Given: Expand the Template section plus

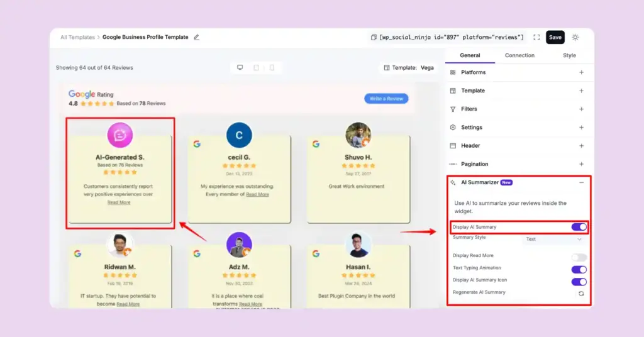Looking at the screenshot, I should [581, 91].
